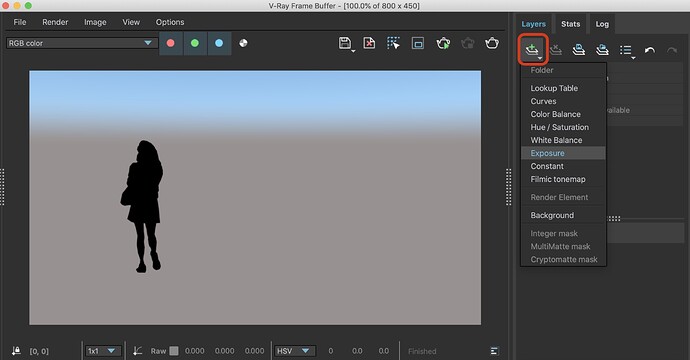Switch to monochromatic alpha view icon
Image resolution: width=690 pixels, height=360 pixels.
243,43
